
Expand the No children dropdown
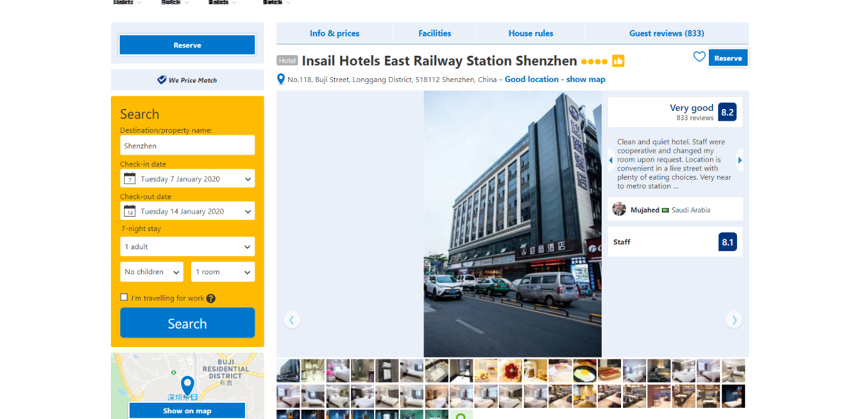pos(152,272)
